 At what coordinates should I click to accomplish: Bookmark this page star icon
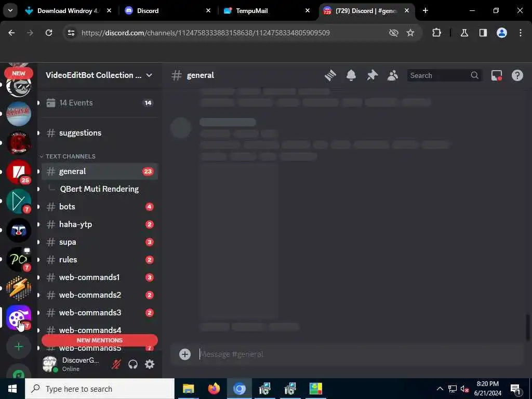tap(410, 33)
